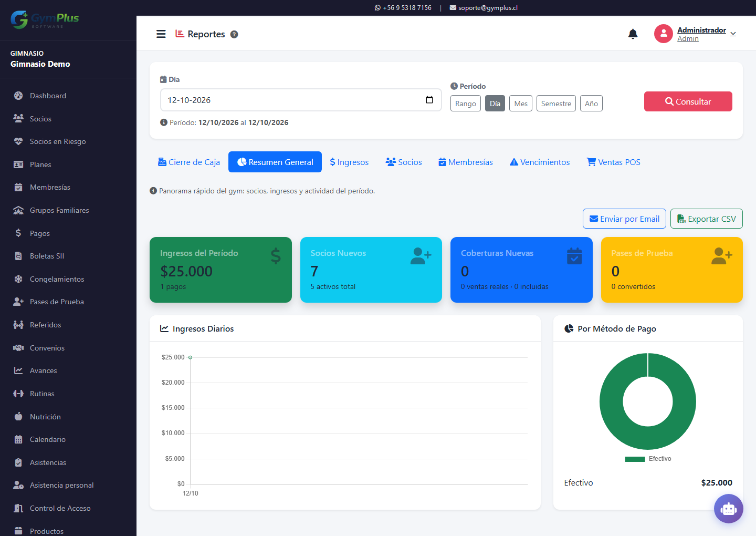Click the WhatsApp phone number icon

(x=377, y=8)
